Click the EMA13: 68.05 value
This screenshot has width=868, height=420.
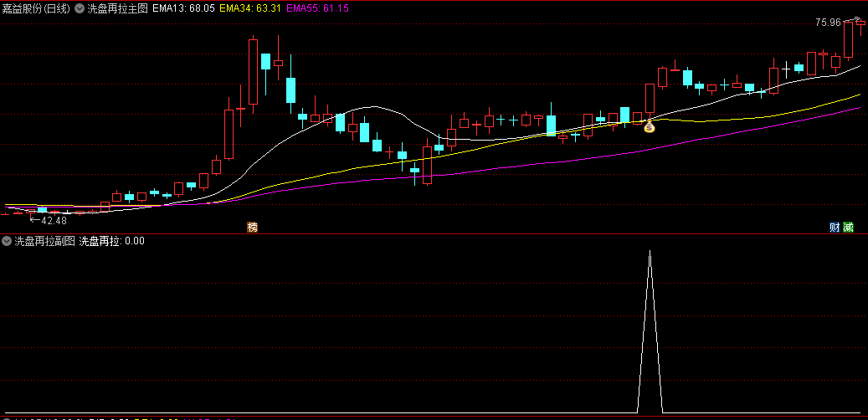pos(183,9)
